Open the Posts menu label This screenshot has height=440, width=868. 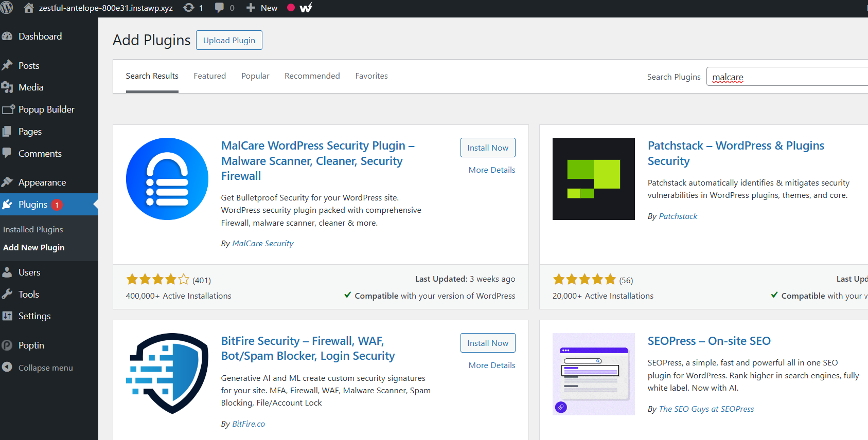29,66
